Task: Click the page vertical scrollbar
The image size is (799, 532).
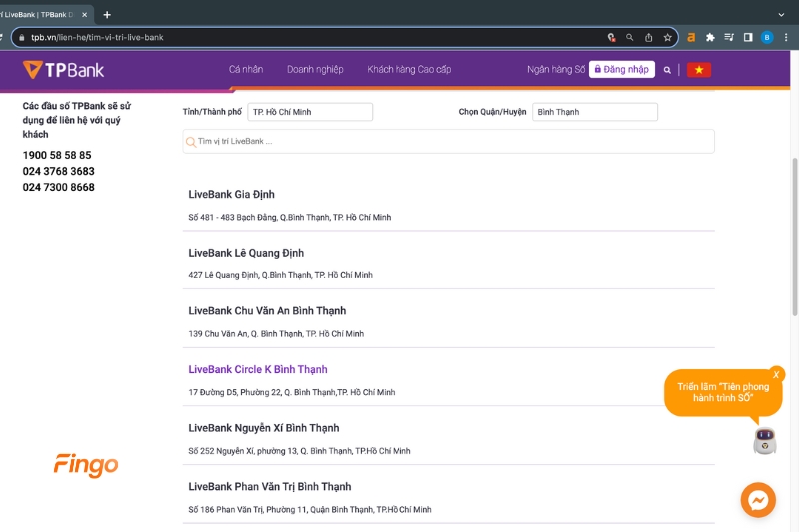Action: pyautogui.click(x=794, y=237)
